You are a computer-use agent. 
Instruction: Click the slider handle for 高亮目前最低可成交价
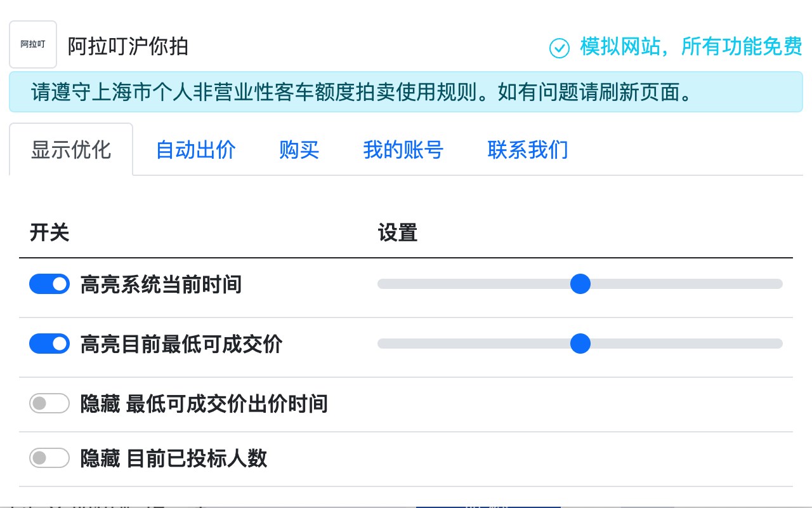point(580,344)
